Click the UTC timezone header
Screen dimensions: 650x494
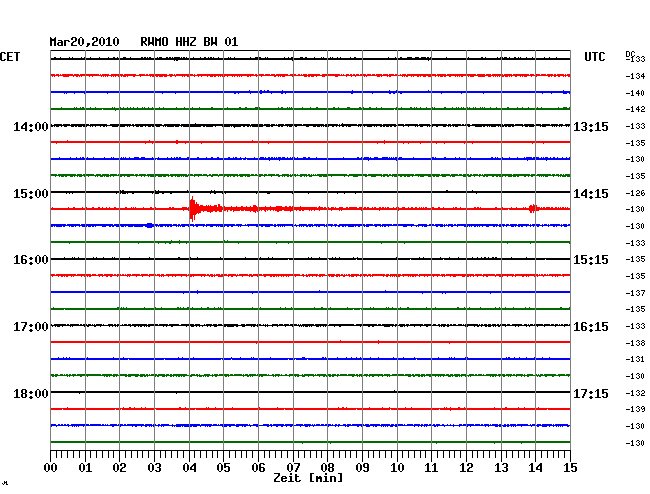[595, 57]
